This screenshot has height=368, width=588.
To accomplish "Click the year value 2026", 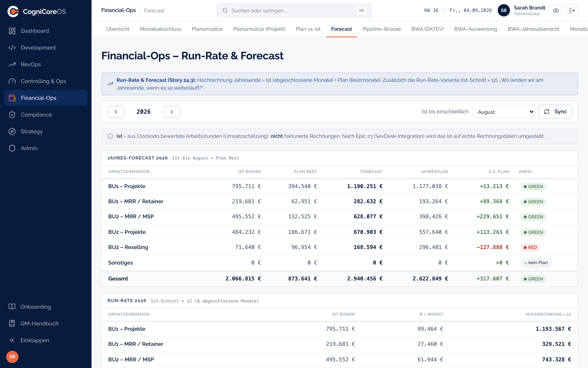I will (x=144, y=112).
